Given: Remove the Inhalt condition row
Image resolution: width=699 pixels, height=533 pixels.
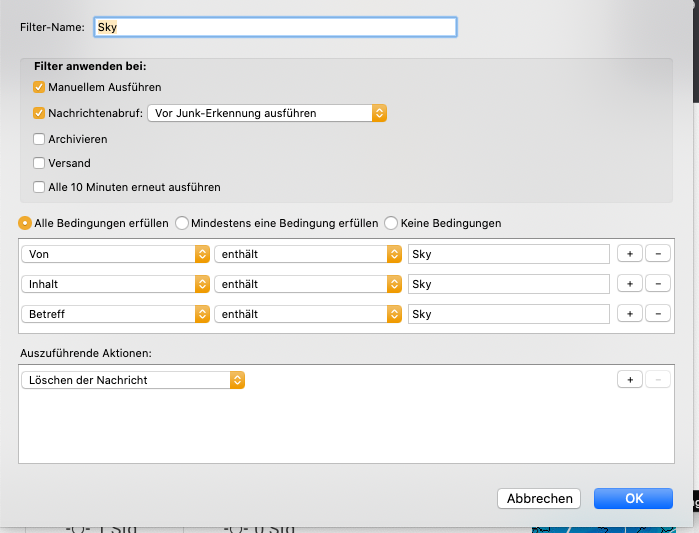Looking at the screenshot, I should [658, 284].
